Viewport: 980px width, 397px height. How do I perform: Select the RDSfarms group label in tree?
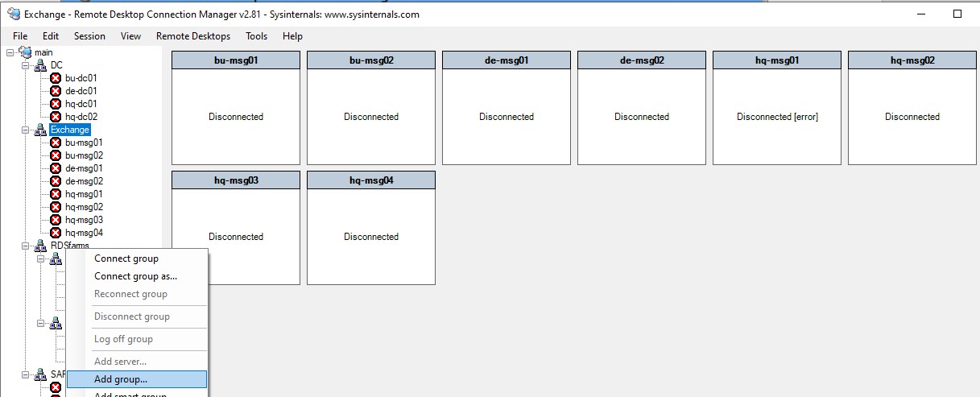[x=70, y=246]
